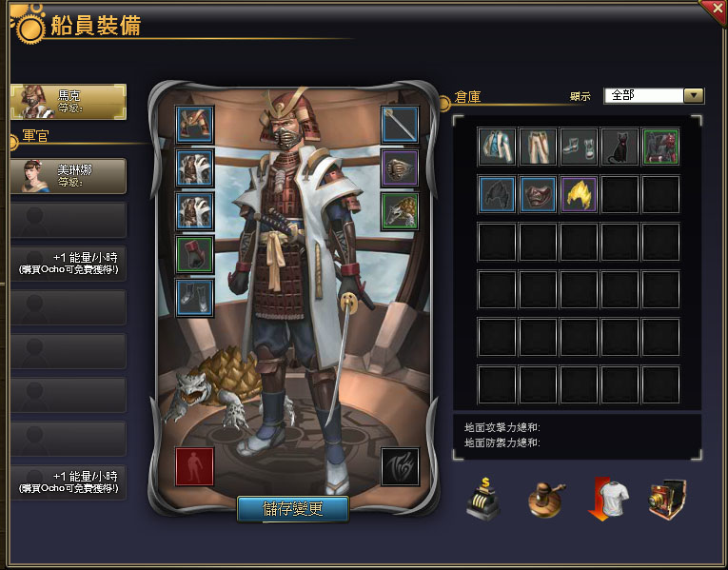Click the cash register shop icon

coord(483,500)
